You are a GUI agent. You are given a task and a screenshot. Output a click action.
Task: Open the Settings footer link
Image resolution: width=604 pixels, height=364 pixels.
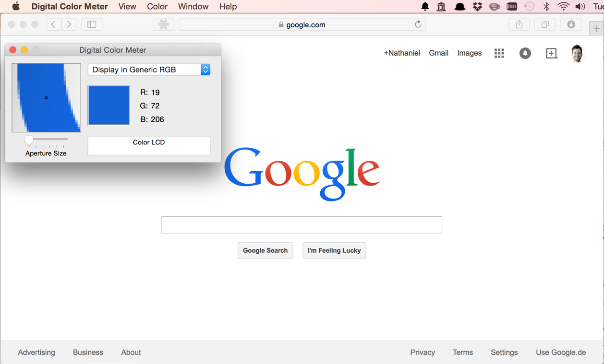coord(504,352)
